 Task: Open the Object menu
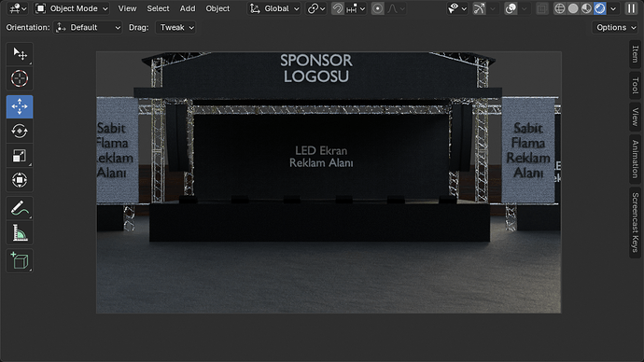pyautogui.click(x=217, y=8)
